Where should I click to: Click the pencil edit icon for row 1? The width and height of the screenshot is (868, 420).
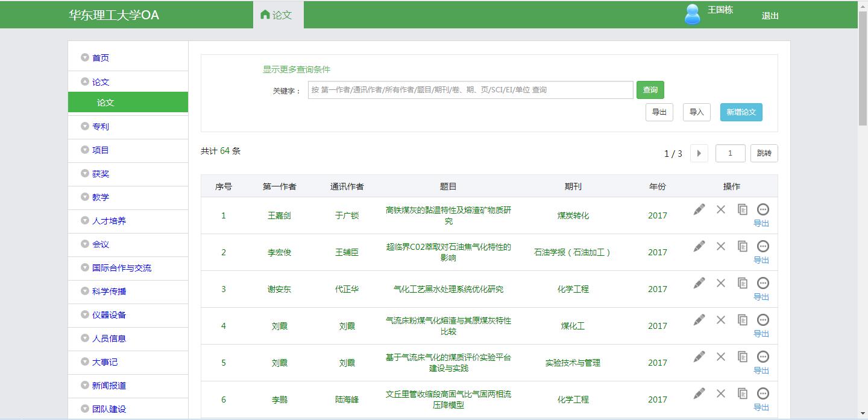[699, 209]
